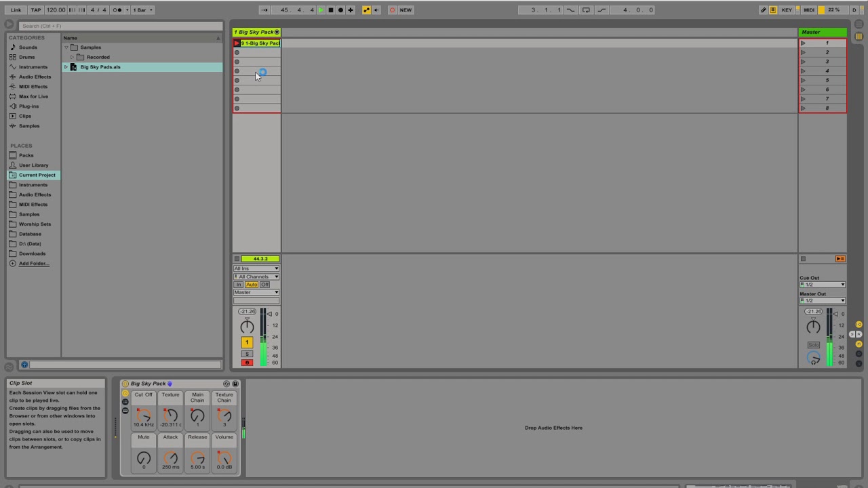Viewport: 868px width, 488px height.
Task: Click the transport Play button
Action: 321,10
